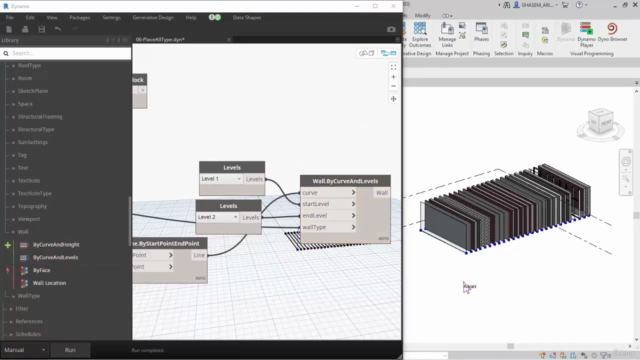The height and width of the screenshot is (360, 640).
Task: Toggle the Data Shapes switch in menu bar
Action: (x=215, y=17)
